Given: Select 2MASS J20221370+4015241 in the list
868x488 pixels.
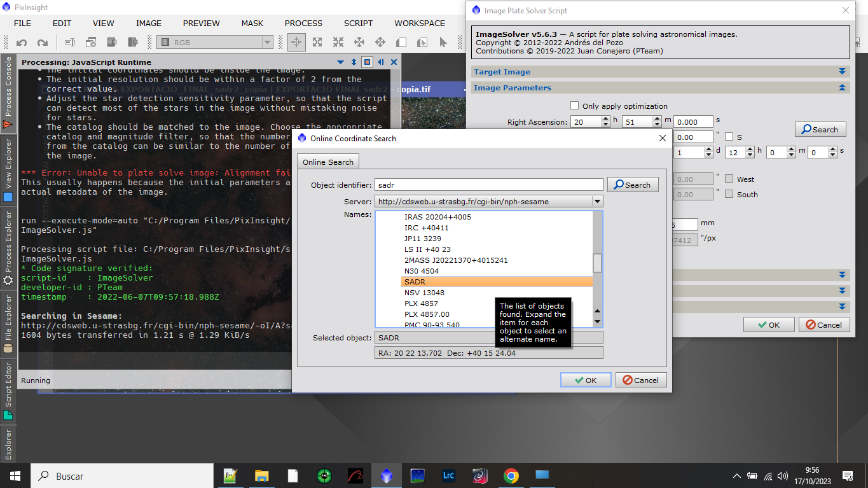Looking at the screenshot, I should (456, 260).
